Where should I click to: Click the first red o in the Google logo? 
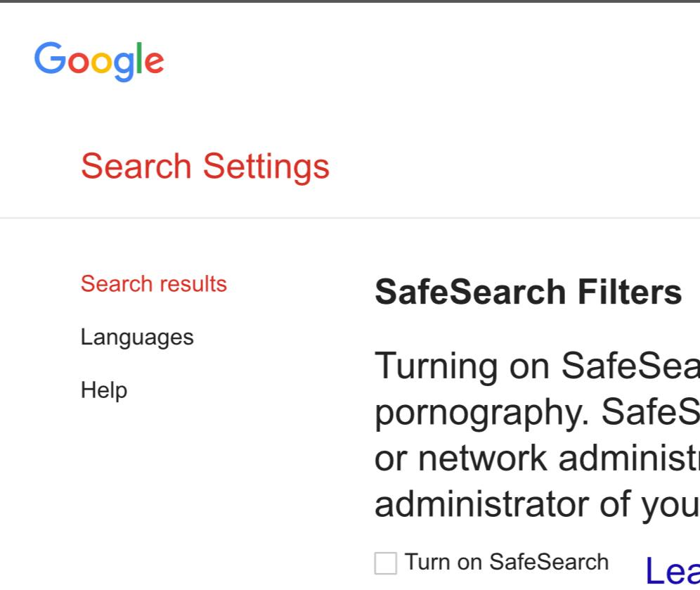coord(78,63)
